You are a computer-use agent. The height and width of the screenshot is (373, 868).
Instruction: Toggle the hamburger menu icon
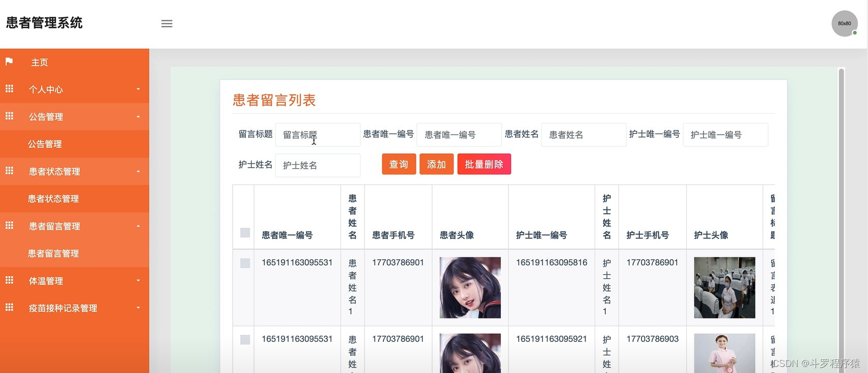(167, 23)
